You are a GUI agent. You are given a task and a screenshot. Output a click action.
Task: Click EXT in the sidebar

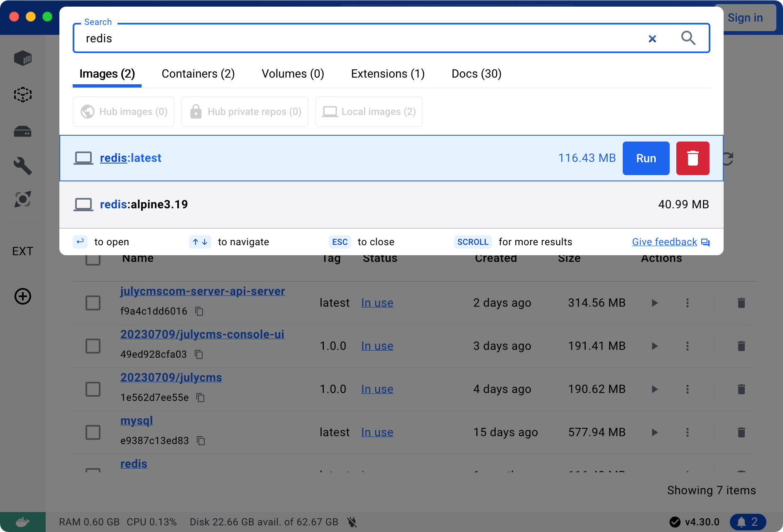tap(23, 251)
